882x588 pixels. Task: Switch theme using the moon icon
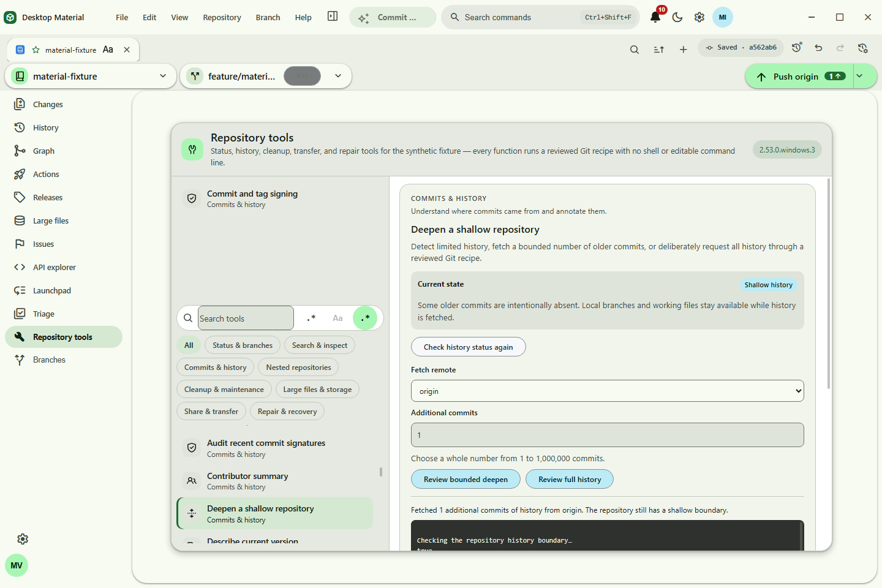point(677,17)
